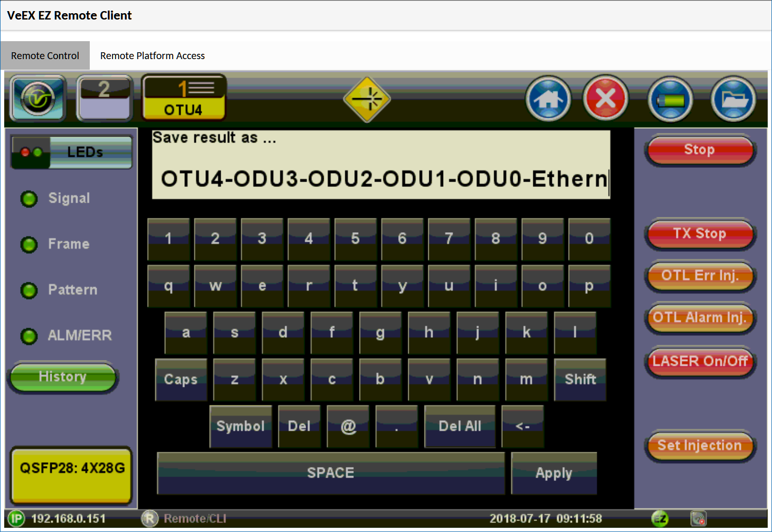
Task: Click the VeEX logo icon
Action: (37, 99)
